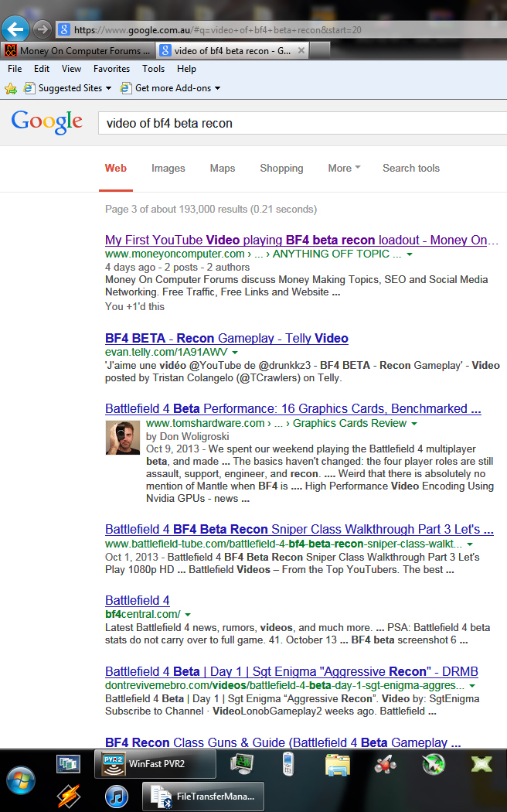Close the video of bf4 beta recon tab

point(301,50)
